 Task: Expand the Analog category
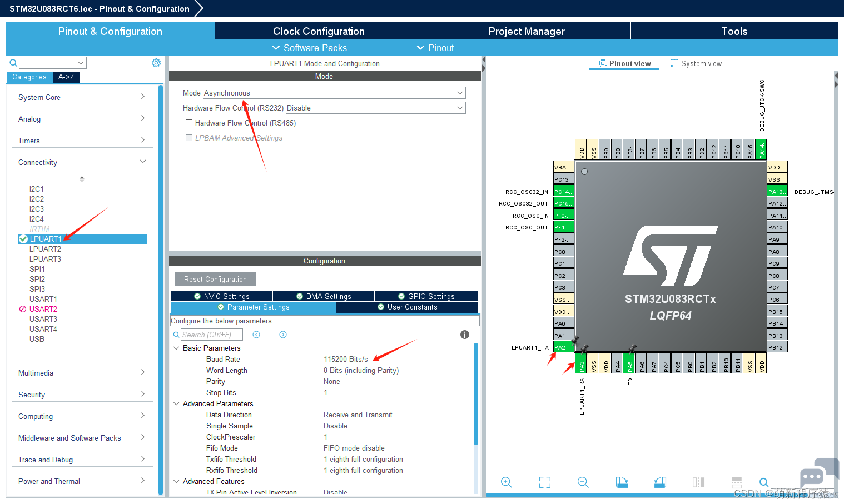point(82,119)
